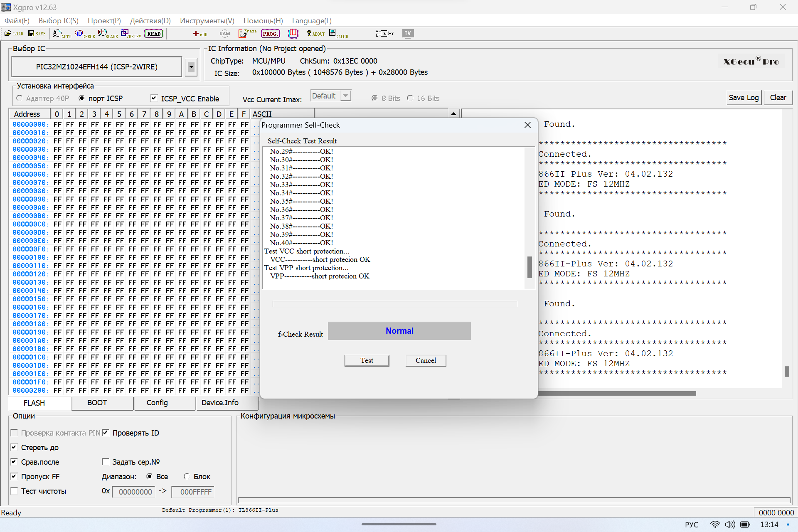This screenshot has height=532, width=798.
Task: Enable the Тест чистоты checkbox
Action: tap(15, 491)
